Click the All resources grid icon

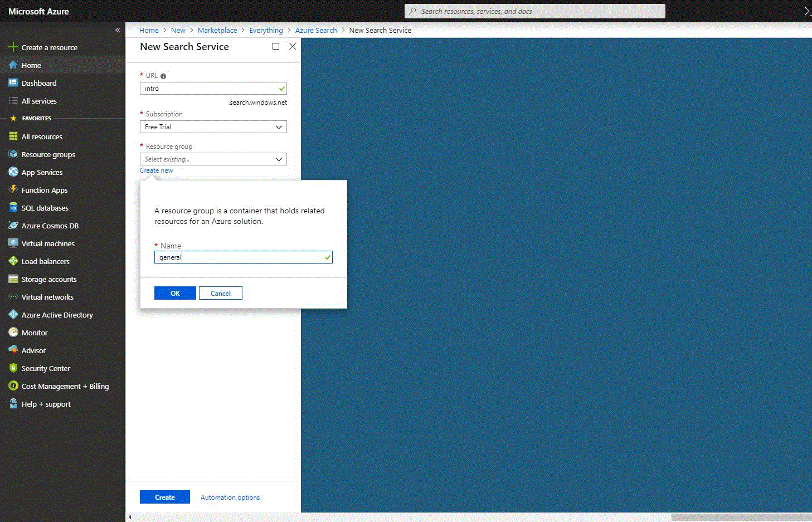click(13, 136)
